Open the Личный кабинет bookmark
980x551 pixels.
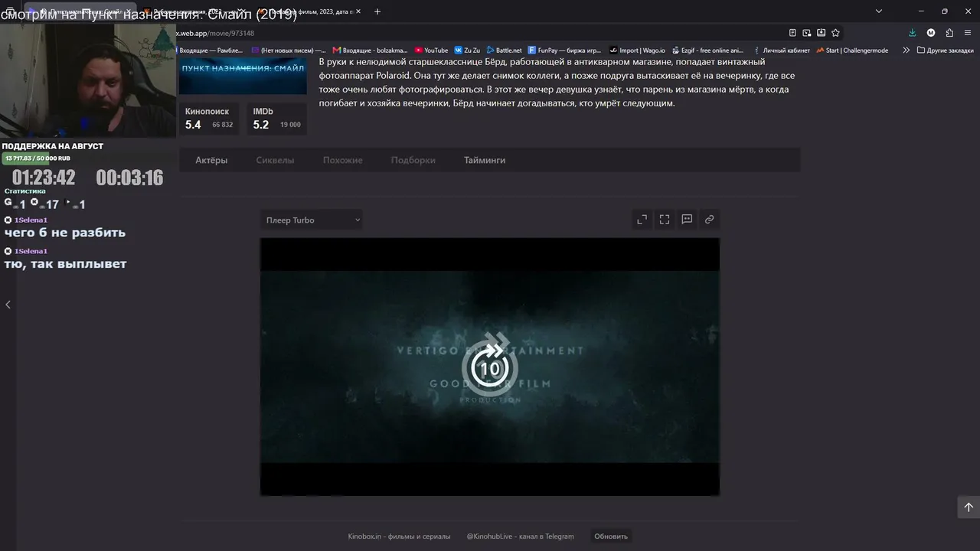click(x=780, y=51)
